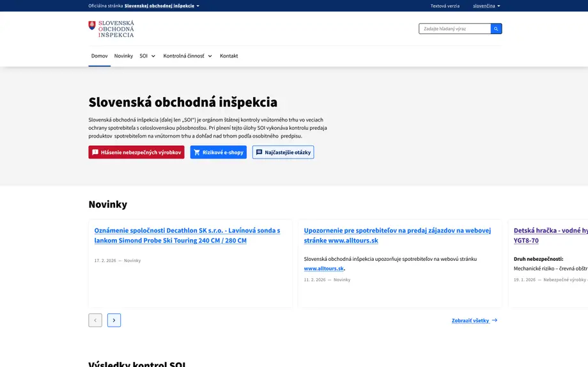Click date 11. 2. 2026
Viewport: 588px width, 367px height.
(314, 279)
